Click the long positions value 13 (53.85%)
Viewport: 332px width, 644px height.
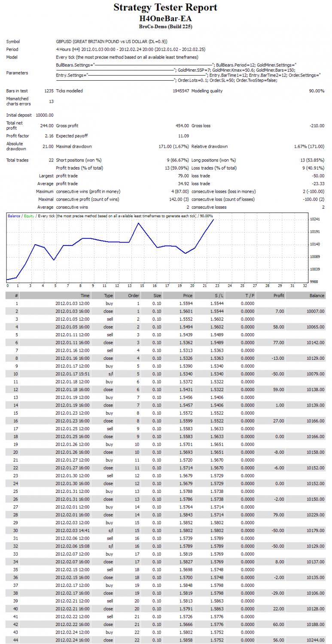point(311,160)
